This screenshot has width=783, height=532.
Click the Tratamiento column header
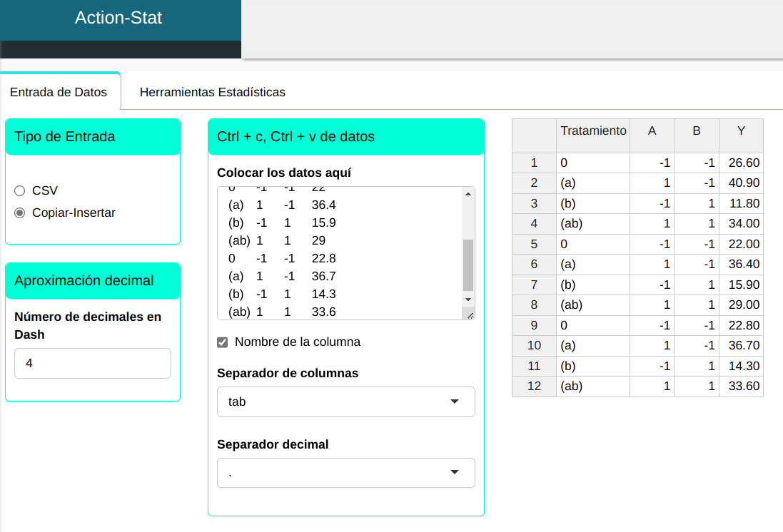[x=593, y=131]
